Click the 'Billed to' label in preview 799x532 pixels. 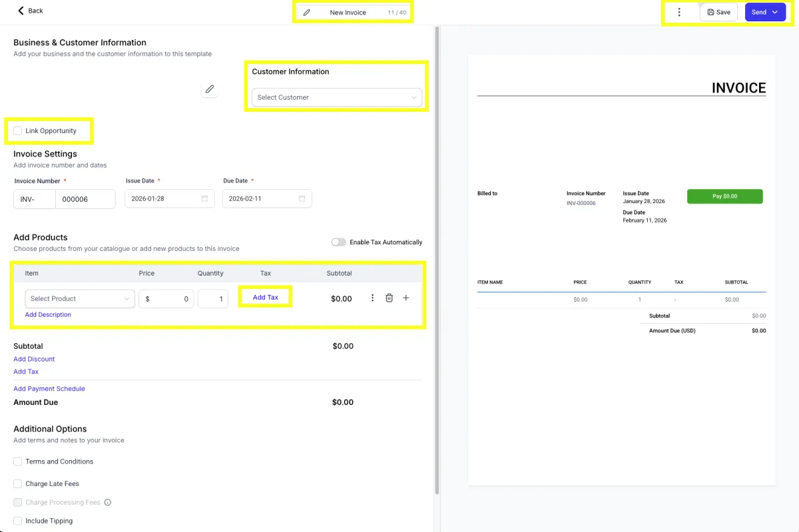[487, 194]
